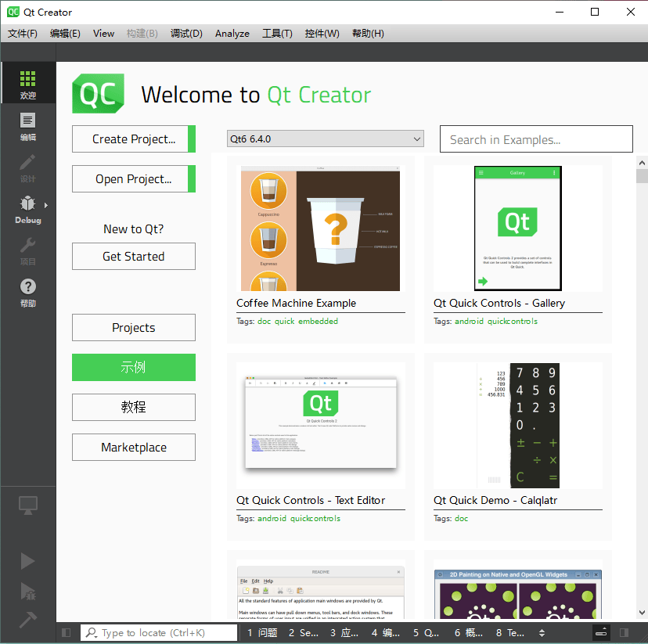Image resolution: width=648 pixels, height=644 pixels.
Task: Open the Coffee Machine Example thumbnail
Action: (x=320, y=228)
